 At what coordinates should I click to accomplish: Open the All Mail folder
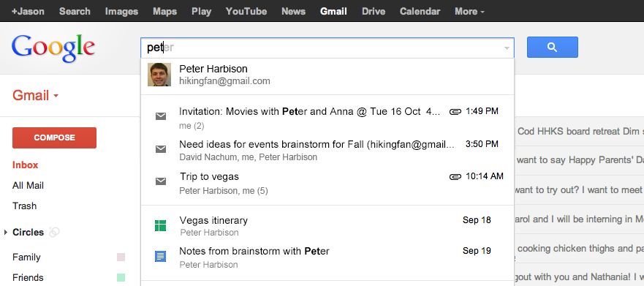click(28, 185)
